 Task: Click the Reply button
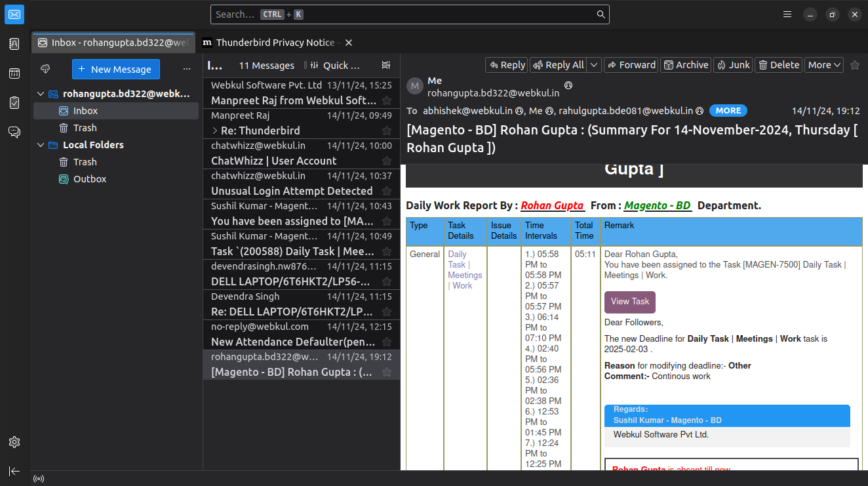[507, 65]
